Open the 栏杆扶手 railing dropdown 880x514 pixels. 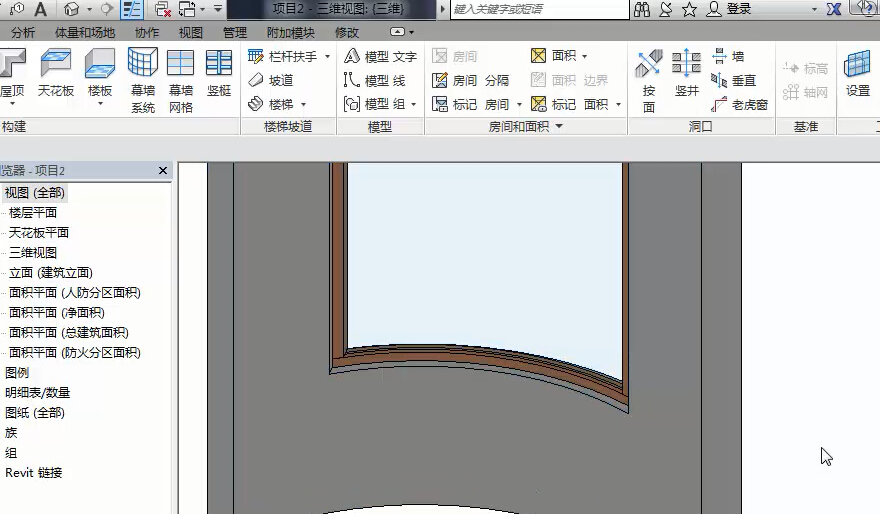(x=327, y=57)
